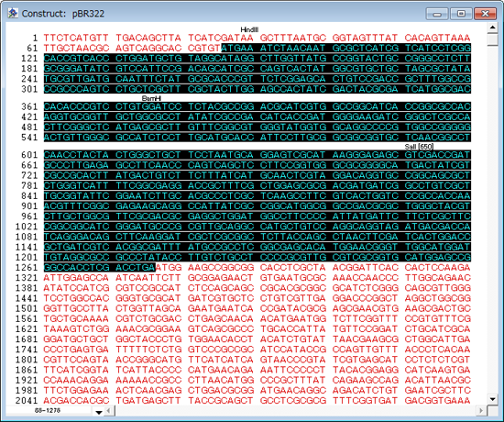Click sequence block TTCTCATGTT on line 1
Viewport: 504px width, 422px height.
[x=76, y=38]
